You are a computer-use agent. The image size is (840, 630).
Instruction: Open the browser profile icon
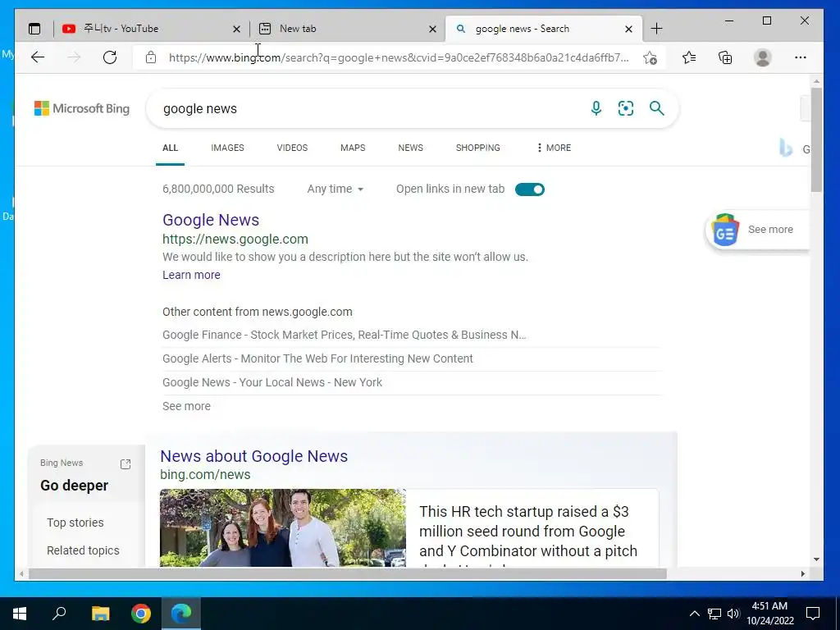tap(762, 57)
